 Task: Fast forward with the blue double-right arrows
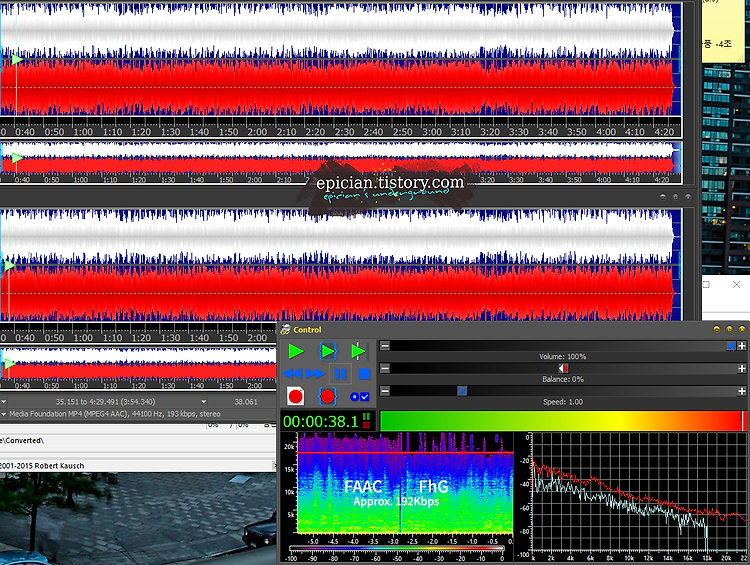click(x=315, y=374)
